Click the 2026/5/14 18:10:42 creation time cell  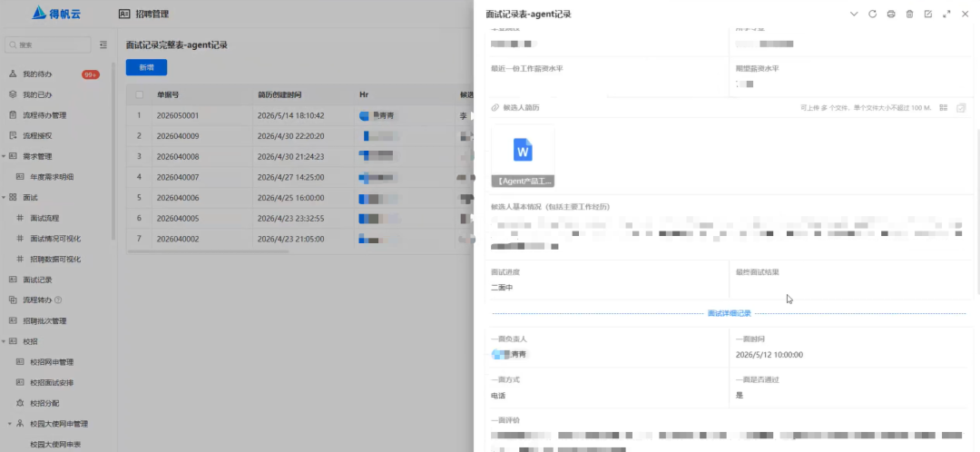point(290,115)
